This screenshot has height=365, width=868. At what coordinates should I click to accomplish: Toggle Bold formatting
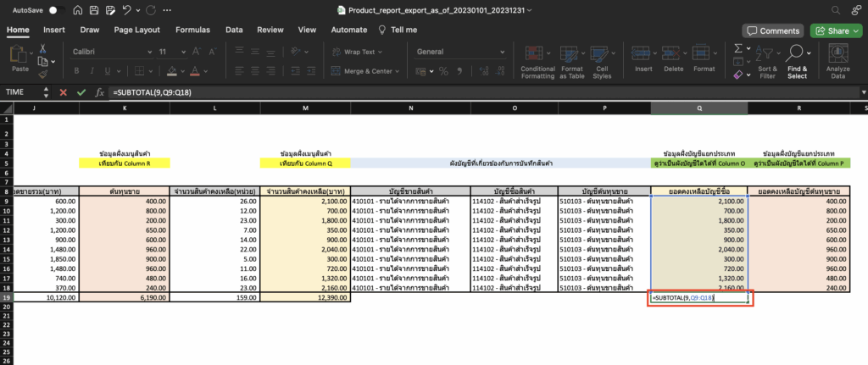pos(77,72)
